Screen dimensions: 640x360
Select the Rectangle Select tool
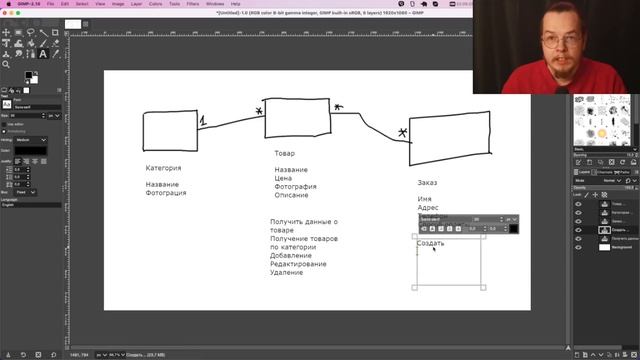point(18,33)
